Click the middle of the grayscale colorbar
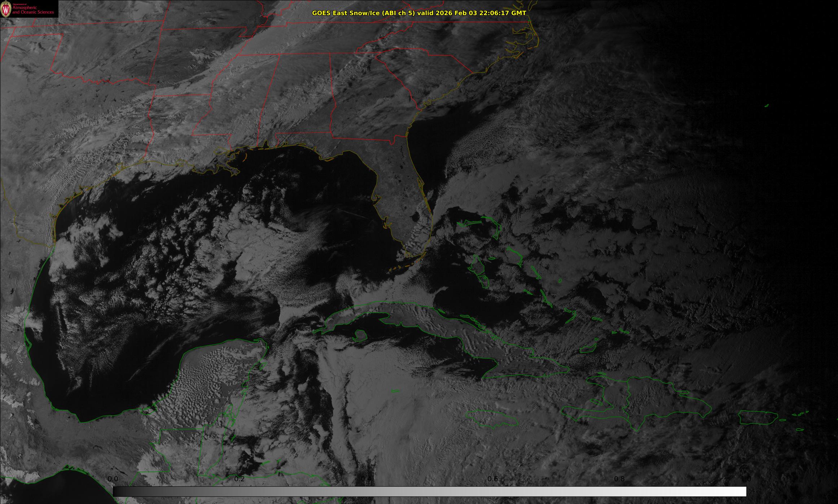 click(x=429, y=491)
